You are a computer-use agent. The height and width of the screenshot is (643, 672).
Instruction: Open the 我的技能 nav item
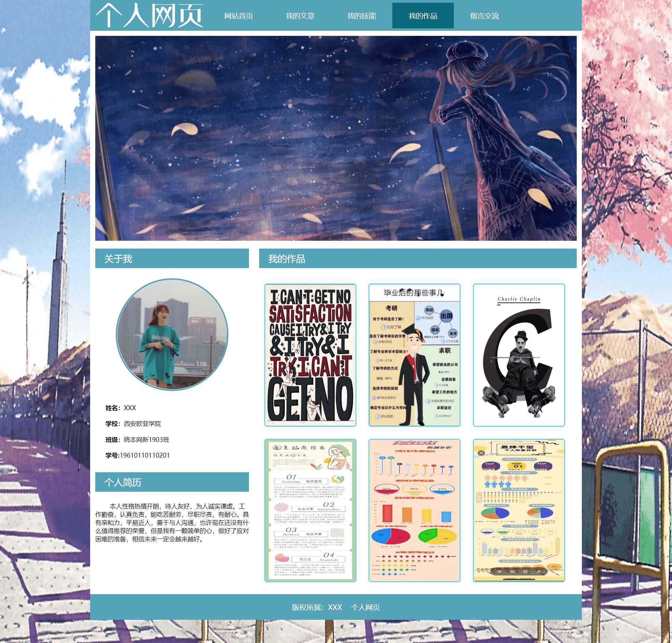click(361, 16)
